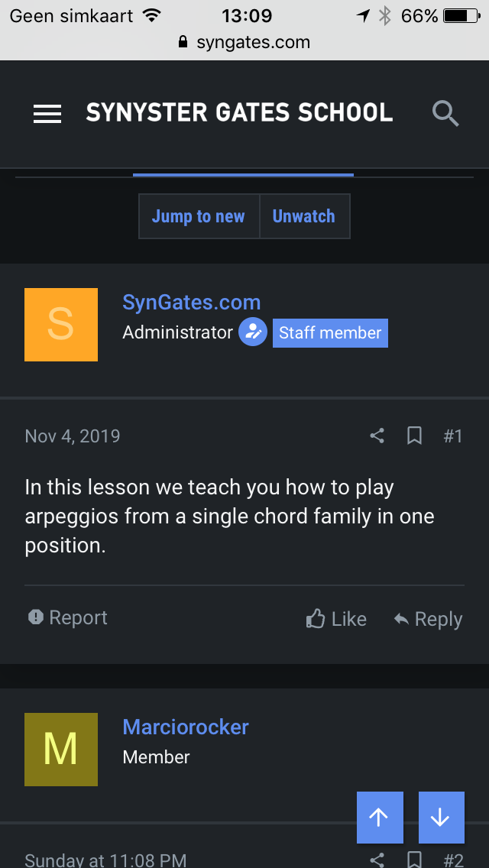Tap the syngates.com address bar

tap(244, 43)
